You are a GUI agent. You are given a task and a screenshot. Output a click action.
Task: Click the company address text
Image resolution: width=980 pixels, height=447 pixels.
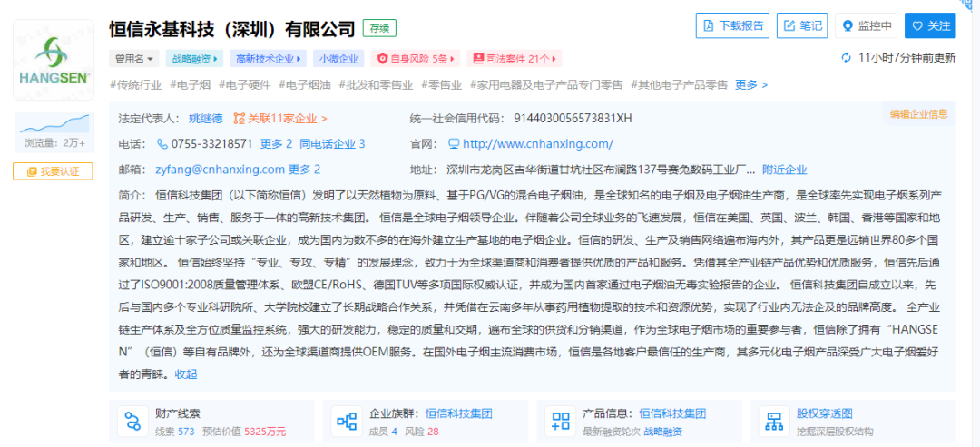[603, 170]
